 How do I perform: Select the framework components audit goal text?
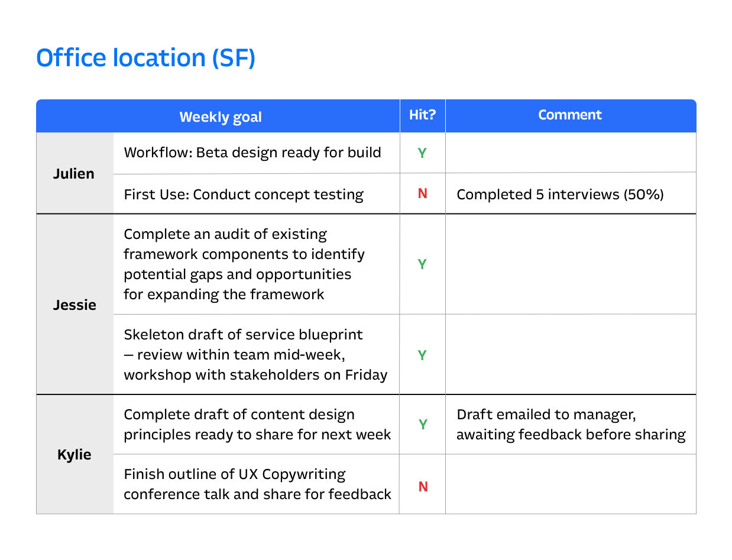pyautogui.click(x=244, y=264)
